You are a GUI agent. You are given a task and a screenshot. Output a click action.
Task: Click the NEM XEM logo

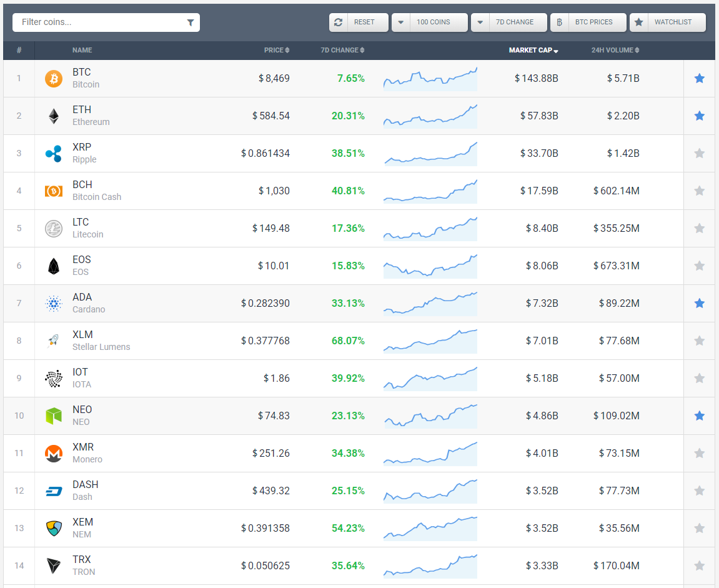pos(54,529)
